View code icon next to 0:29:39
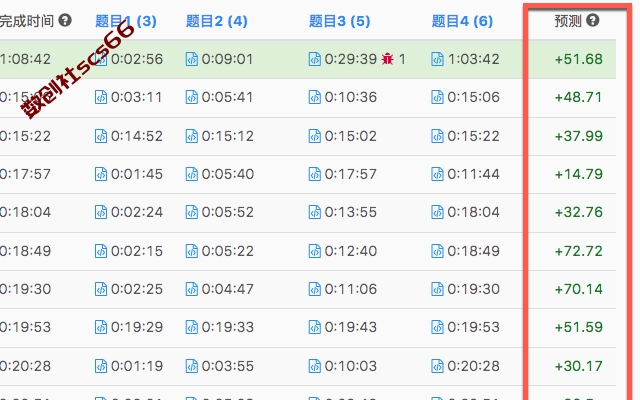 pos(314,59)
